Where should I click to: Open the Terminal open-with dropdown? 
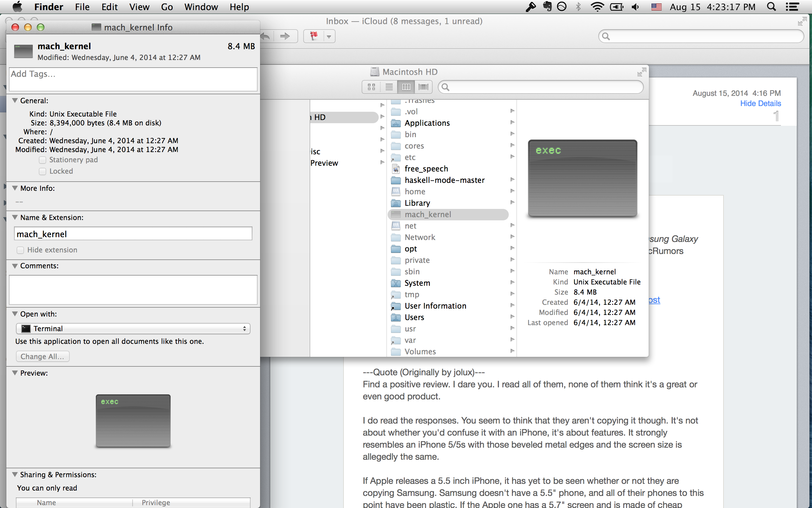click(x=133, y=329)
